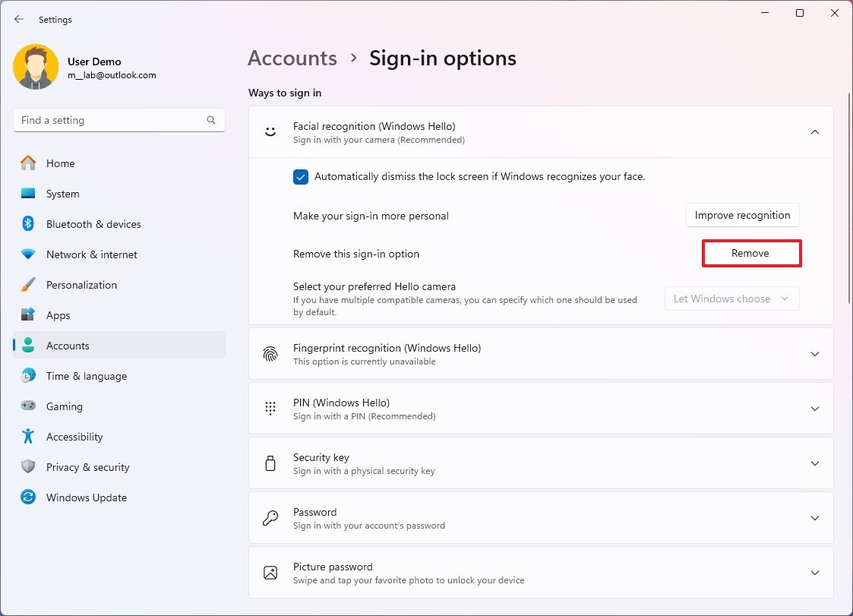The height and width of the screenshot is (616, 853).
Task: Click the Network & internet globe icon
Action: (x=27, y=254)
